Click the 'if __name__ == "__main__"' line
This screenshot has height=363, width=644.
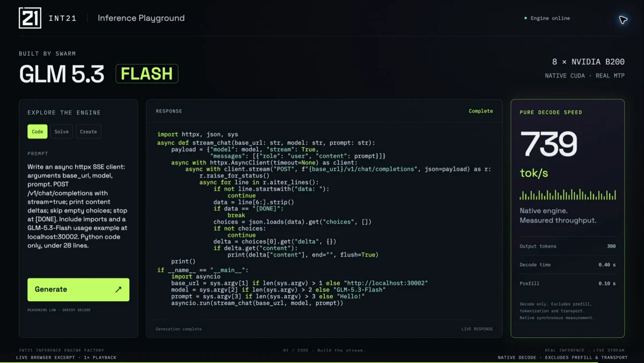(x=203, y=270)
